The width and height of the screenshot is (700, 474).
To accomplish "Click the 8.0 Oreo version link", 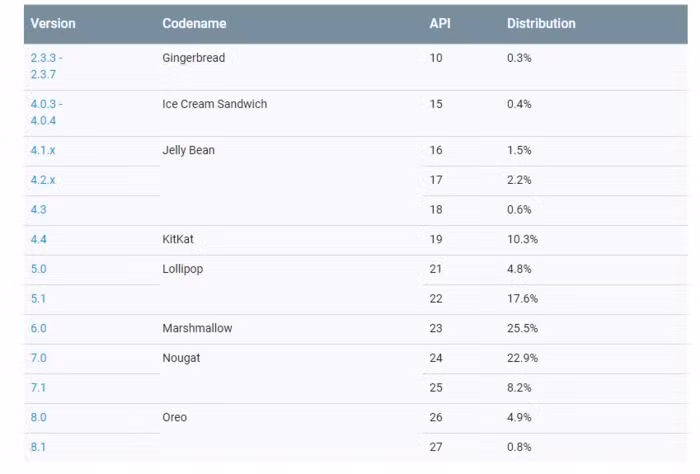I will pyautogui.click(x=39, y=417).
